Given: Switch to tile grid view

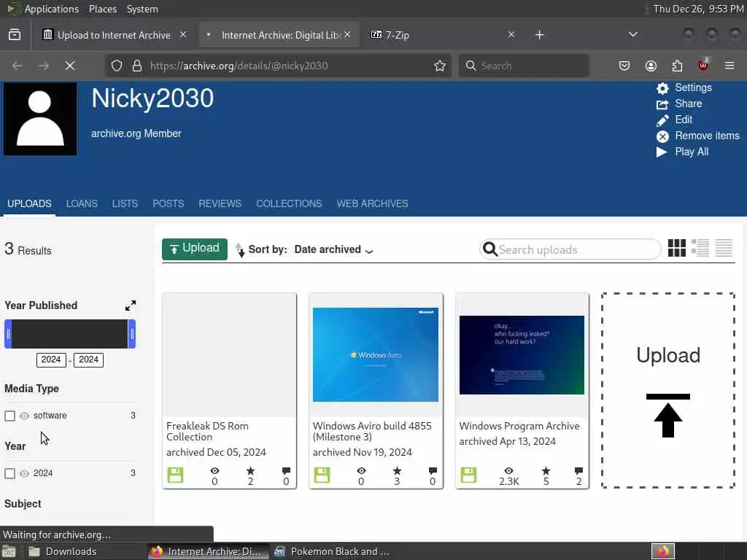Looking at the screenshot, I should click(676, 248).
